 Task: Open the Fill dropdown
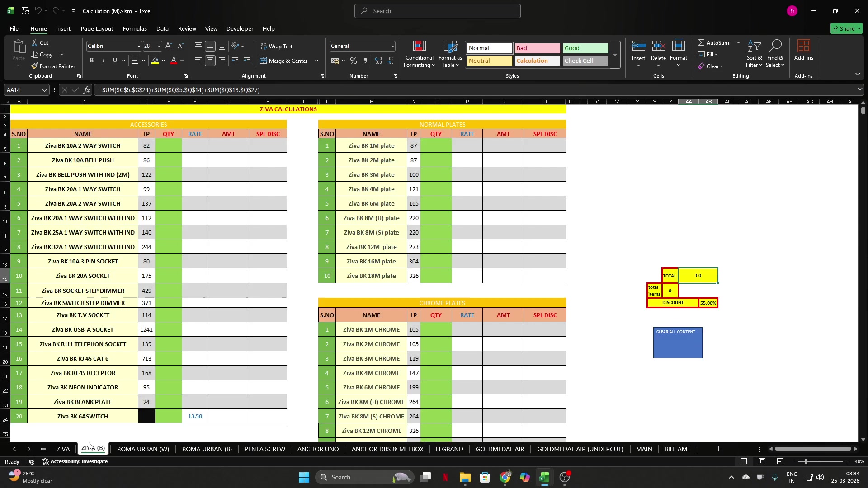708,54
